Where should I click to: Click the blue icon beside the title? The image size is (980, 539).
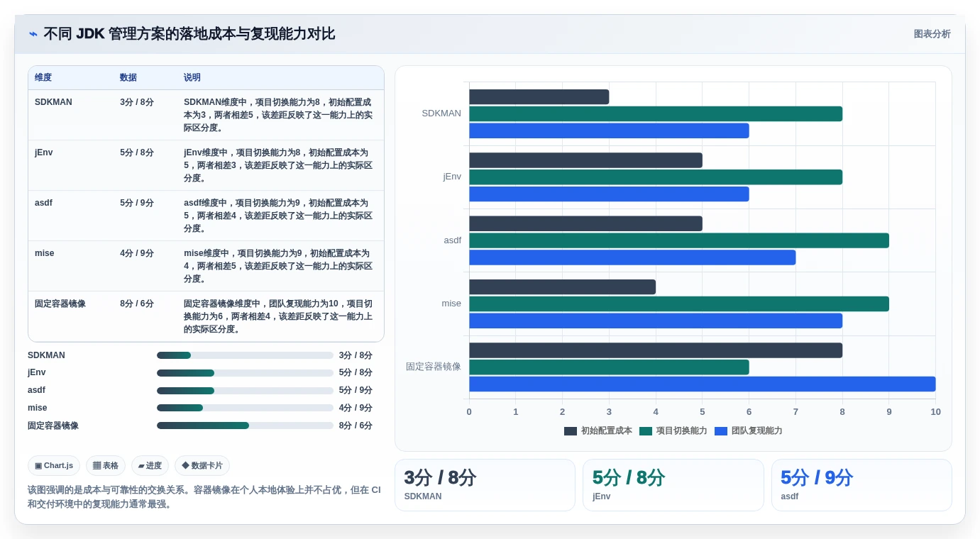33,34
